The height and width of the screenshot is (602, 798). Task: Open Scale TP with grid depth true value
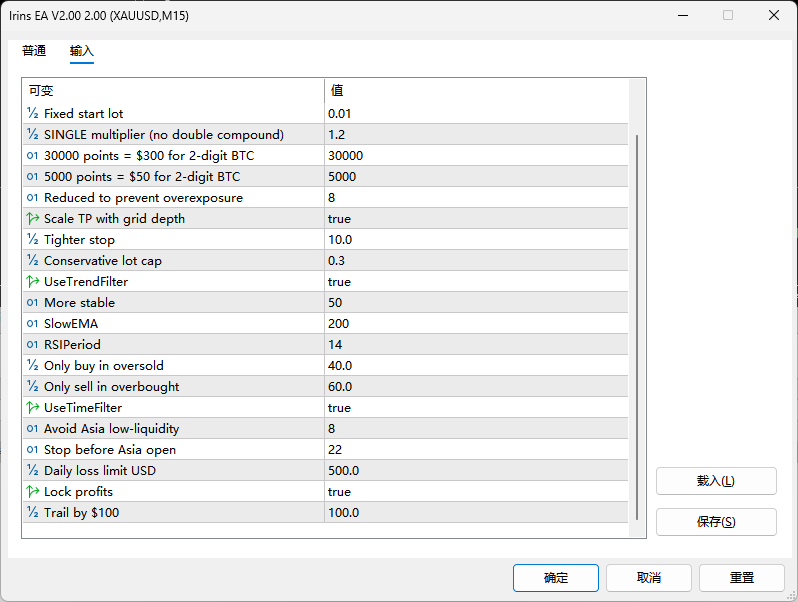pyautogui.click(x=476, y=218)
